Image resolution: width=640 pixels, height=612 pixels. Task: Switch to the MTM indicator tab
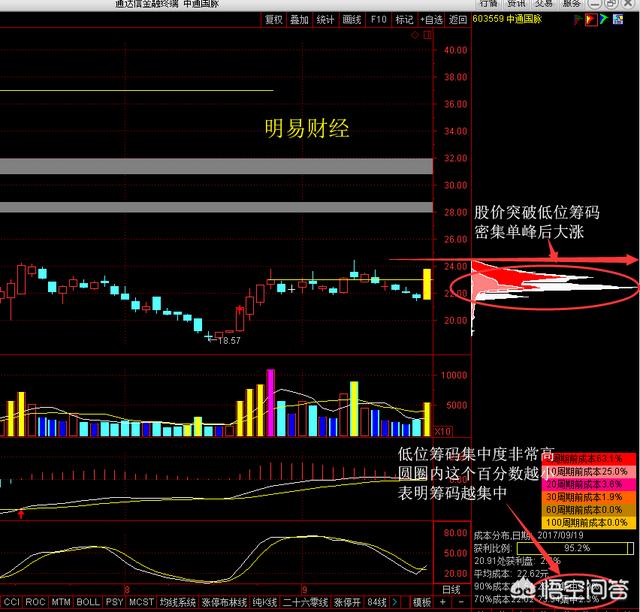61,602
